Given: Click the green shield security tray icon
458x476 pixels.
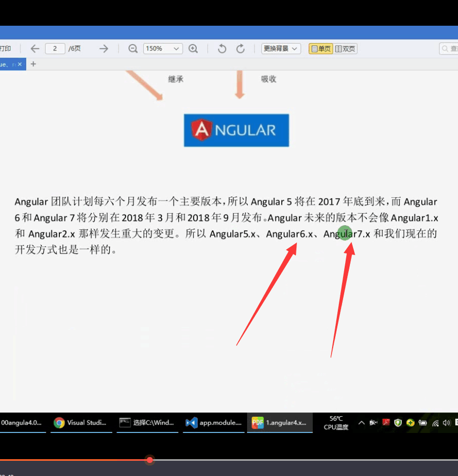Looking at the screenshot, I should click(398, 422).
